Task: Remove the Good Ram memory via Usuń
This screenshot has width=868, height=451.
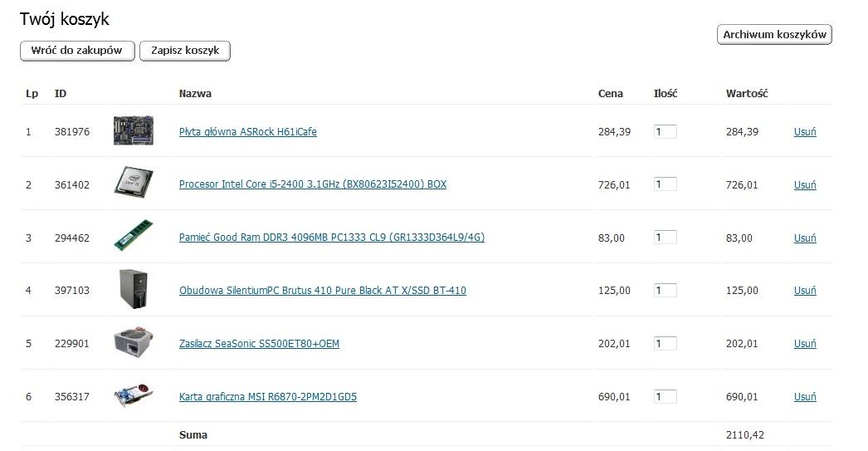Action: (x=805, y=238)
